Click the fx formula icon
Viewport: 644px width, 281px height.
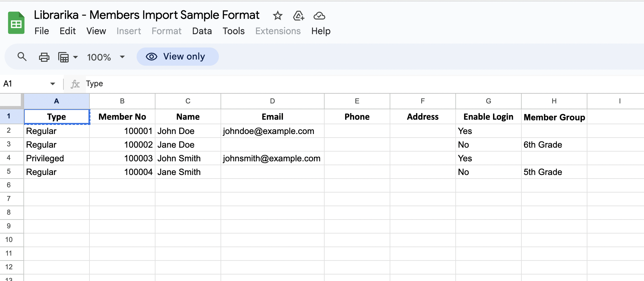click(x=75, y=84)
